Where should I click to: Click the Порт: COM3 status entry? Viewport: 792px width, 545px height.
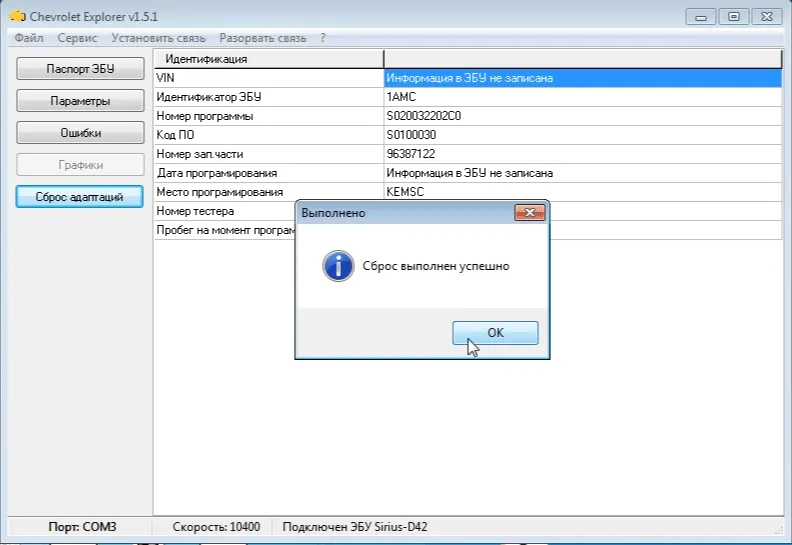click(x=82, y=527)
